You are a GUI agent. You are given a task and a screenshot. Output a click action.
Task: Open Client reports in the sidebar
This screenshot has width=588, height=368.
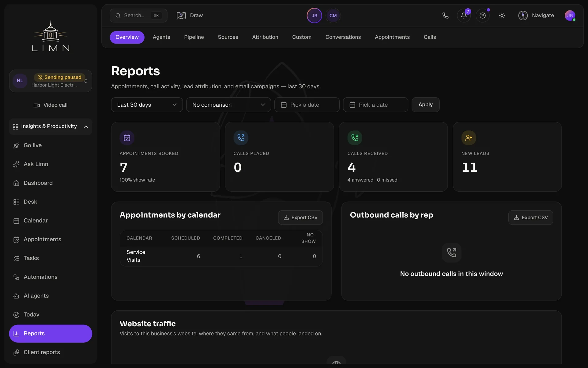click(51, 352)
